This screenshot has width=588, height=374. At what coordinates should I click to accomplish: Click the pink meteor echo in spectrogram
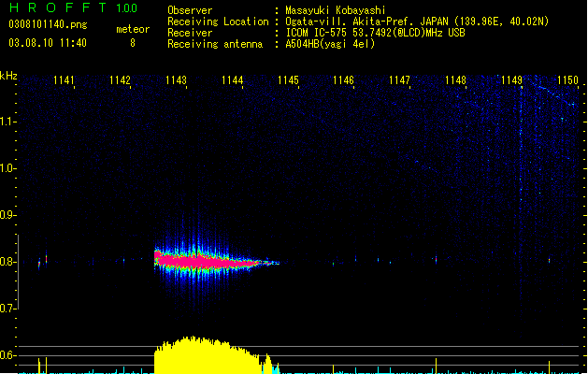tap(207, 260)
